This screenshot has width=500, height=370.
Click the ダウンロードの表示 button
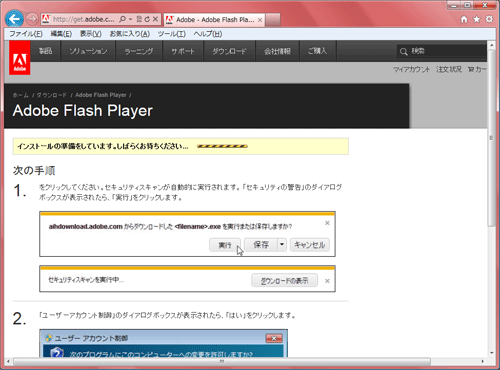284,281
